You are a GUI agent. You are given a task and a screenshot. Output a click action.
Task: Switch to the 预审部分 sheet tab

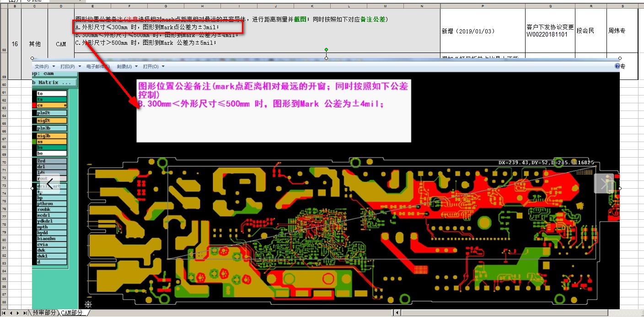coord(45,313)
